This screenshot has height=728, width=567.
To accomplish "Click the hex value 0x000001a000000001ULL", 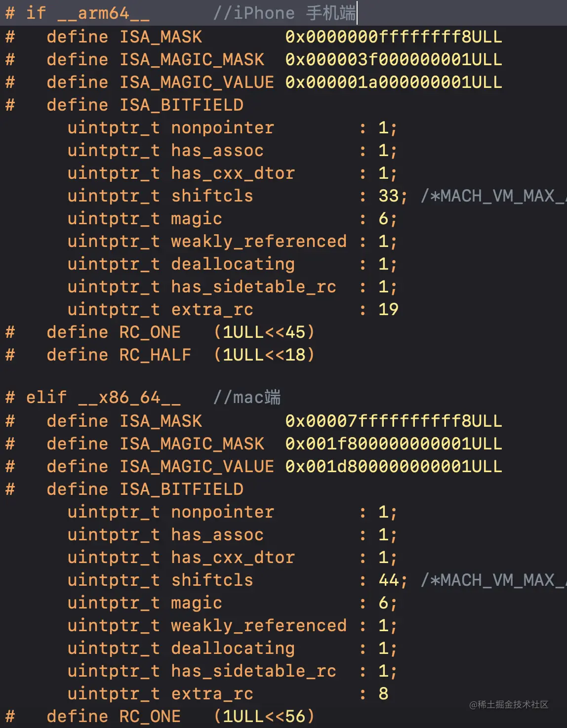I will pyautogui.click(x=393, y=82).
